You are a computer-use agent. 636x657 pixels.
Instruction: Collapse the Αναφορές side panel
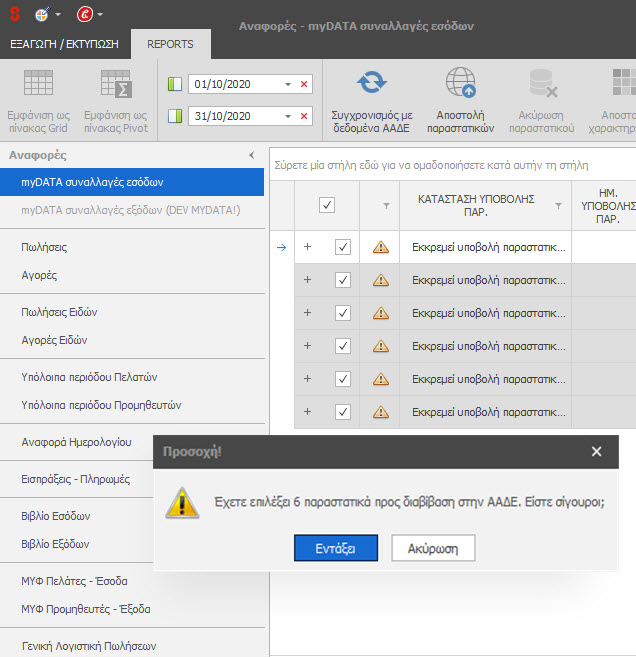pyautogui.click(x=251, y=156)
